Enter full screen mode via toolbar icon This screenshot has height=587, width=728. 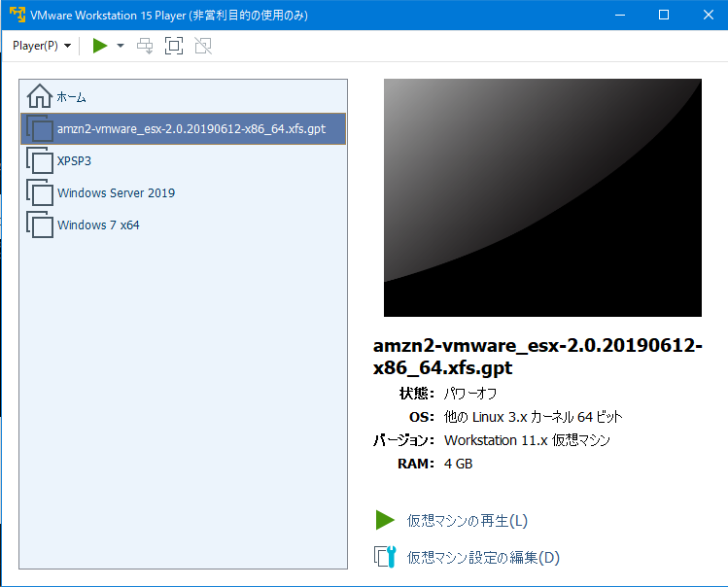click(174, 46)
